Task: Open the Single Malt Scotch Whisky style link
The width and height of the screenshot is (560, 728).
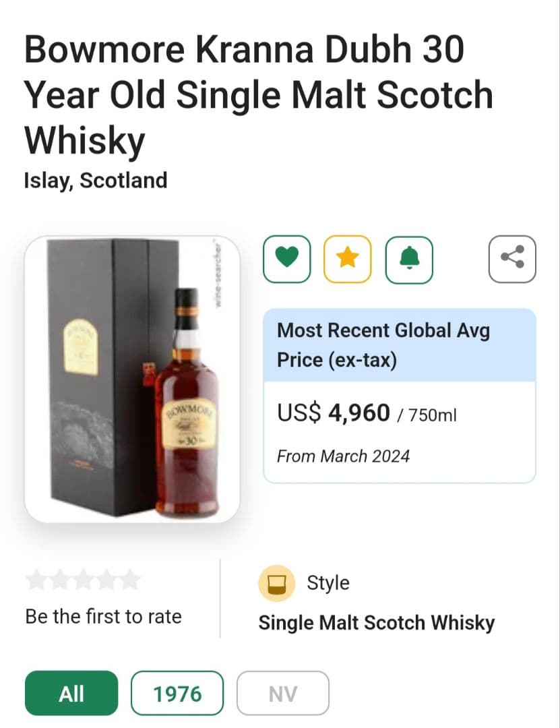Action: 376,623
